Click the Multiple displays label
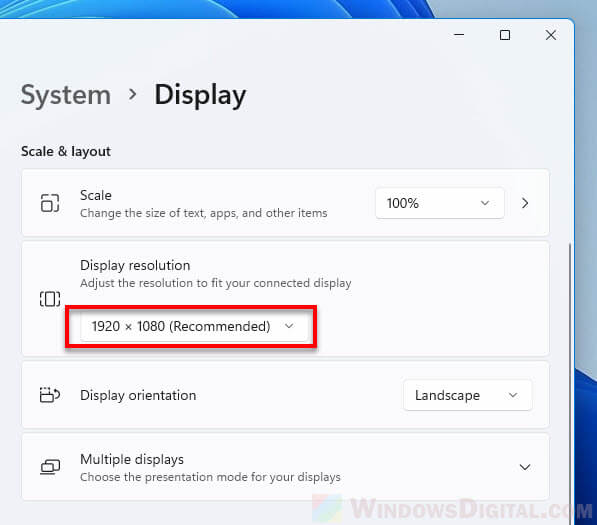This screenshot has height=525, width=597. 132,460
